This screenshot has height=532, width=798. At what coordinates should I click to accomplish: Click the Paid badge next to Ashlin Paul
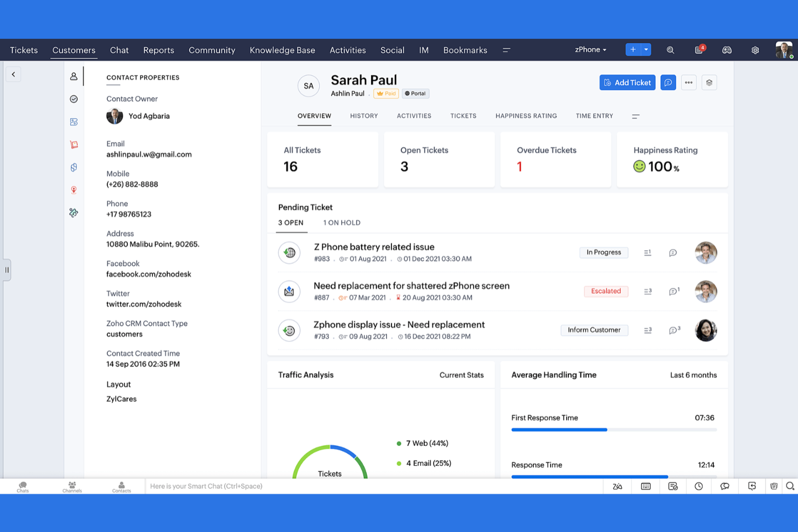(x=386, y=93)
